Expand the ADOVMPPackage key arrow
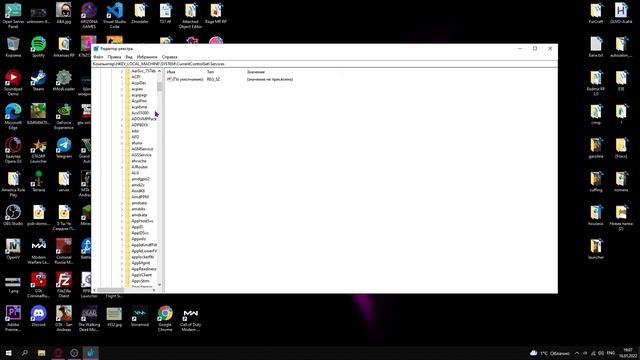The height and width of the screenshot is (360, 640). pos(122,119)
